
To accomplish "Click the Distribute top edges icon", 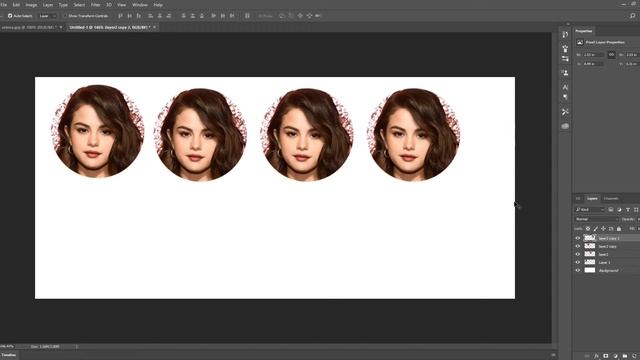I will coord(183,16).
